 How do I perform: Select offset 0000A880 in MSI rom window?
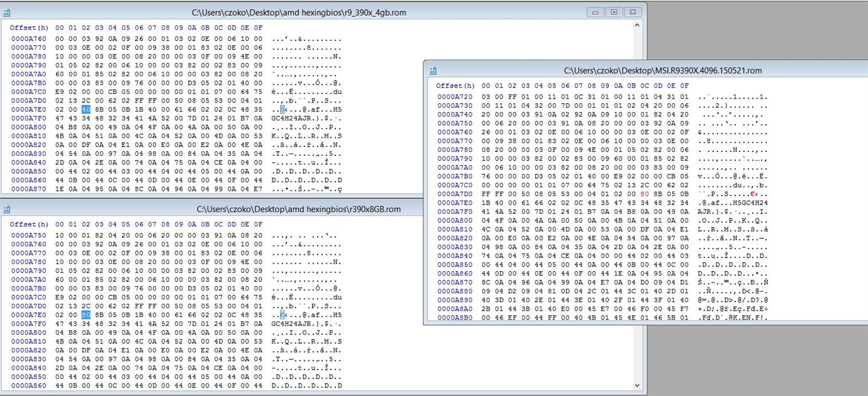pyautogui.click(x=455, y=291)
